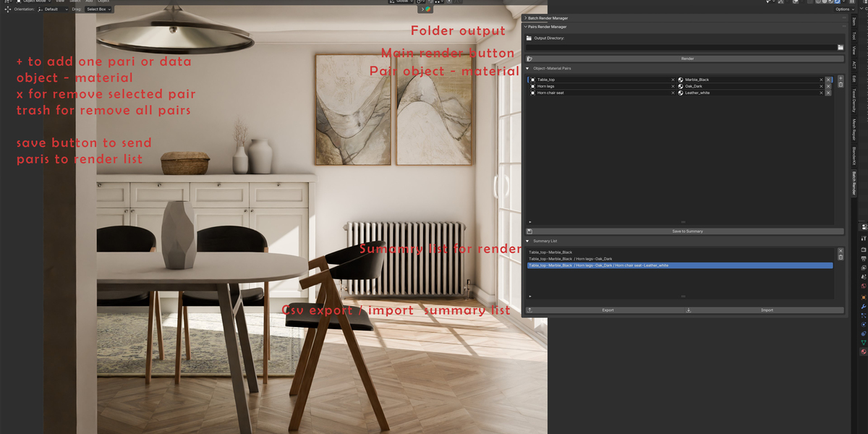Viewport: 868px width, 434px height.
Task: Open the Modifiers wrench properties tab
Action: point(863,307)
